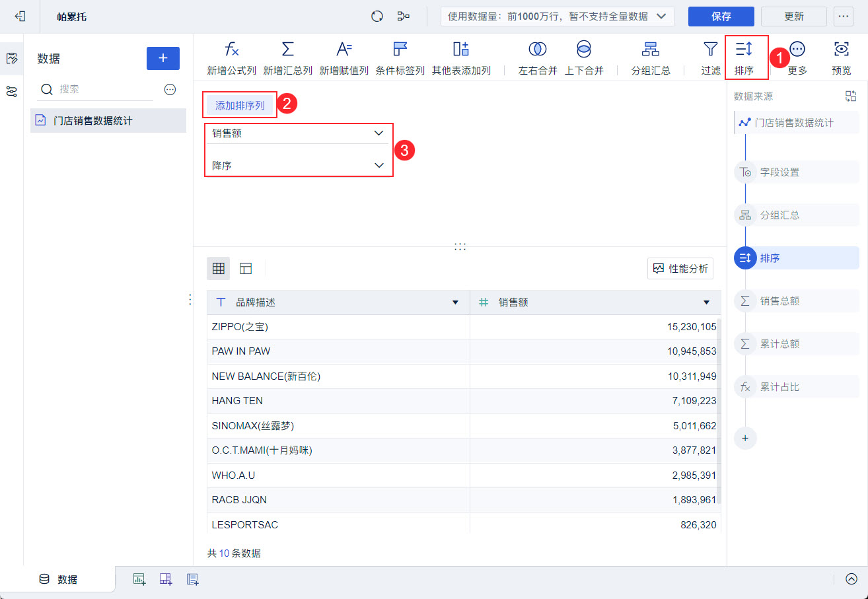868x599 pixels.
Task: Open 品牌描述 column header dropdown
Action: point(455,302)
